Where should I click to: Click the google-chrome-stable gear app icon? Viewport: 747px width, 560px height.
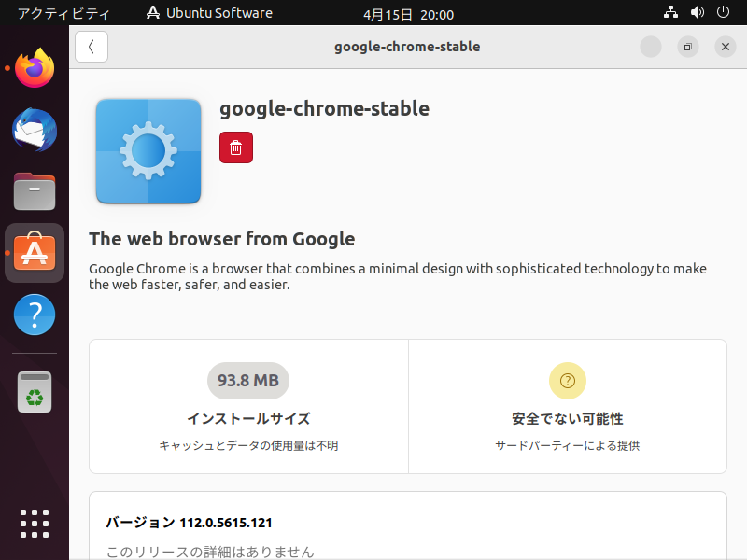(148, 151)
